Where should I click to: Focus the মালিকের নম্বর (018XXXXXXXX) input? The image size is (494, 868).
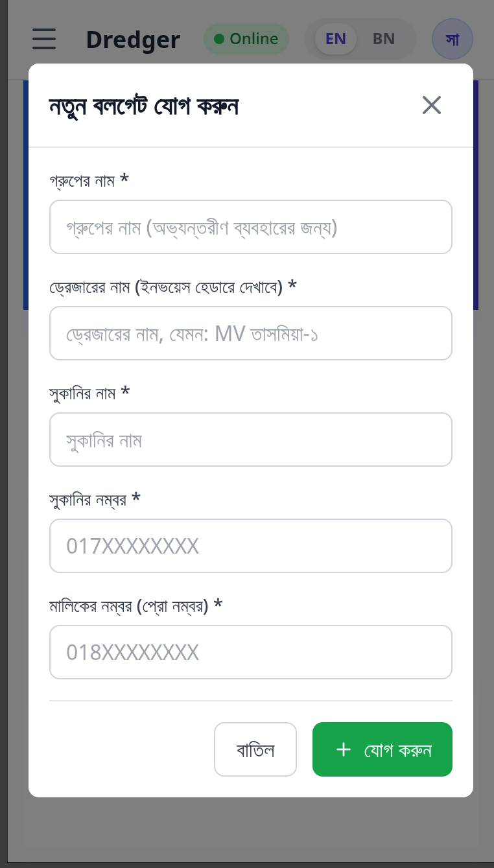tap(251, 651)
